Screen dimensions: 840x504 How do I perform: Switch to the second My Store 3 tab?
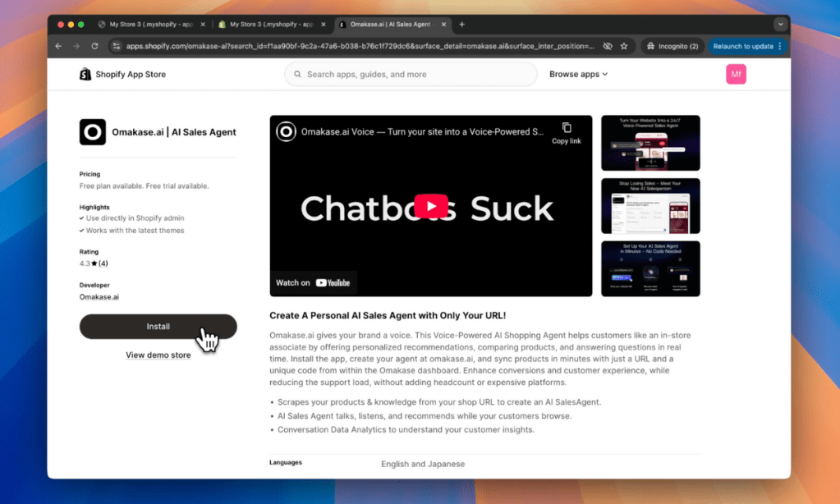(269, 25)
